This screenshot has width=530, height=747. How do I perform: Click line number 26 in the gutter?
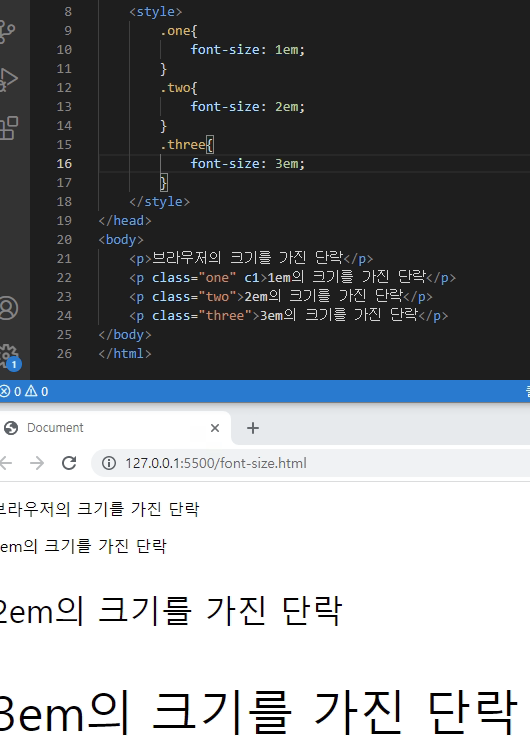point(64,353)
